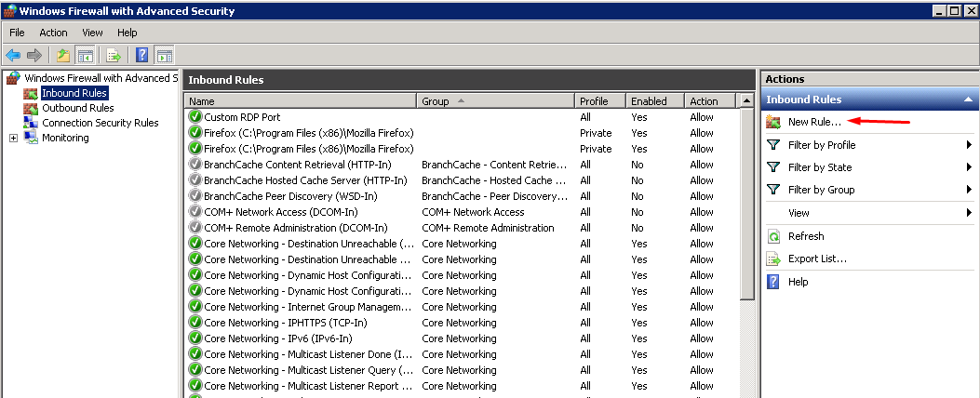980x398 pixels.
Task: Toggle the Show/Hide Console Tree toolbar icon
Action: point(85,56)
